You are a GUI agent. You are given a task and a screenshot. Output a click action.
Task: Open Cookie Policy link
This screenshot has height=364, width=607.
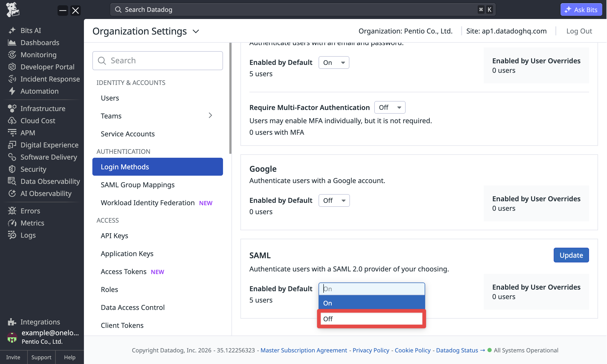pyautogui.click(x=412, y=350)
